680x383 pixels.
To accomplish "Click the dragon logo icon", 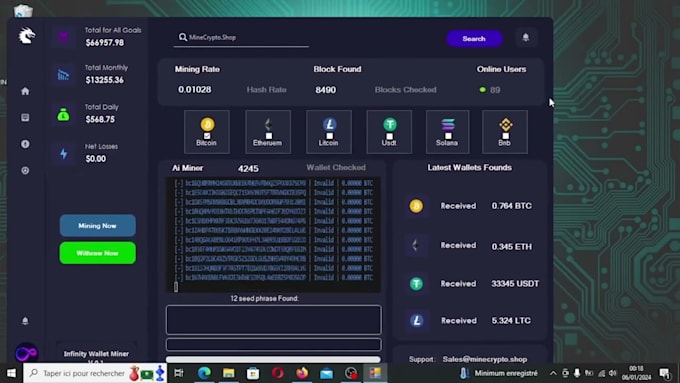I will 26,36.
